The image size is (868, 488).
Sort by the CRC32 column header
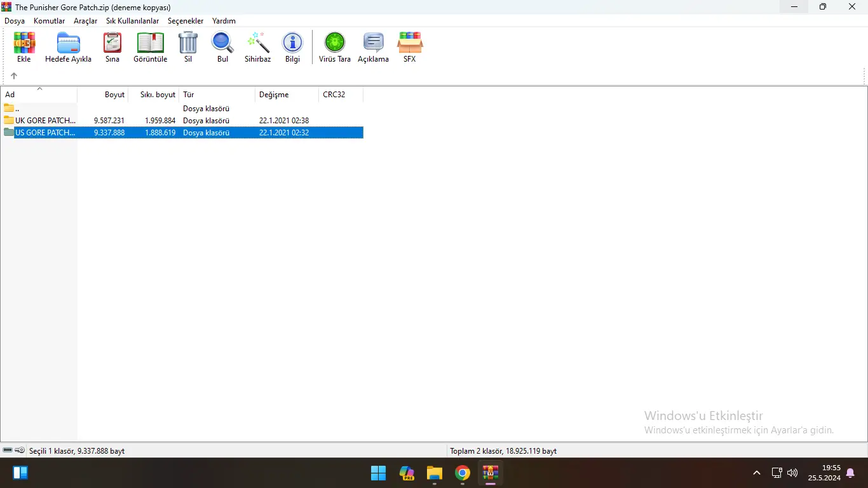(341, 95)
